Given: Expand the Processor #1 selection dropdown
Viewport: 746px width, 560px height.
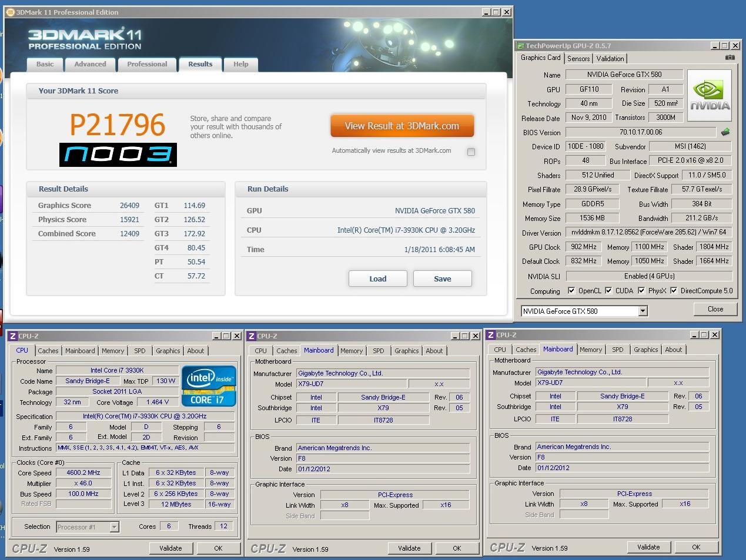Looking at the screenshot, I should pos(115,527).
